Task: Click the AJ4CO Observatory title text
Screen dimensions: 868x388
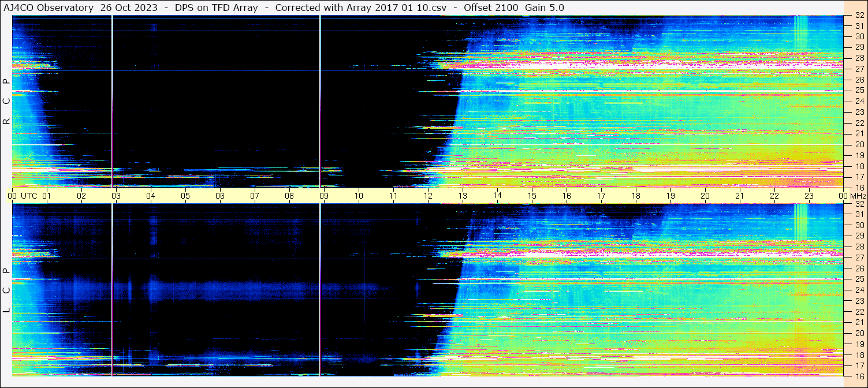Action: coord(49,8)
